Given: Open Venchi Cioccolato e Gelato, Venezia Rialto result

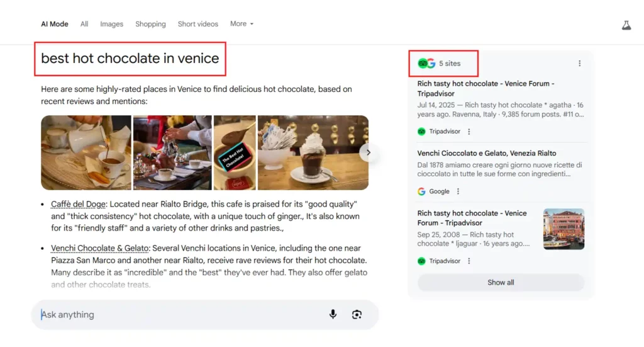Looking at the screenshot, I should click(487, 154).
